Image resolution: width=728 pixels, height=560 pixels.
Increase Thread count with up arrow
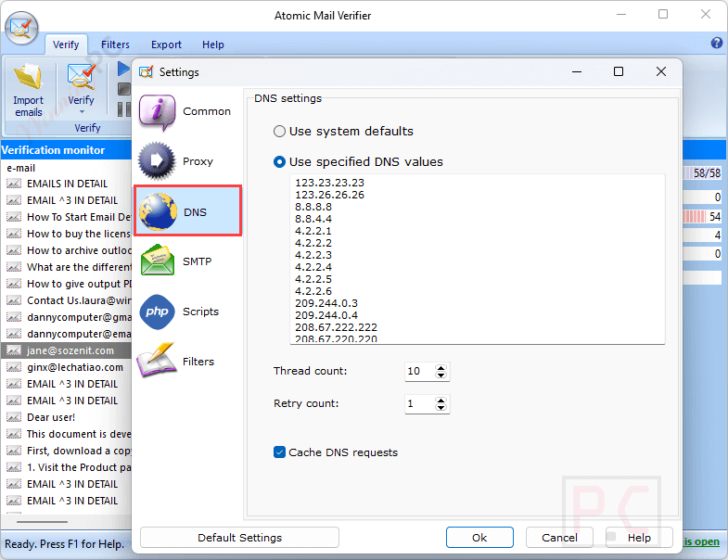pos(441,368)
